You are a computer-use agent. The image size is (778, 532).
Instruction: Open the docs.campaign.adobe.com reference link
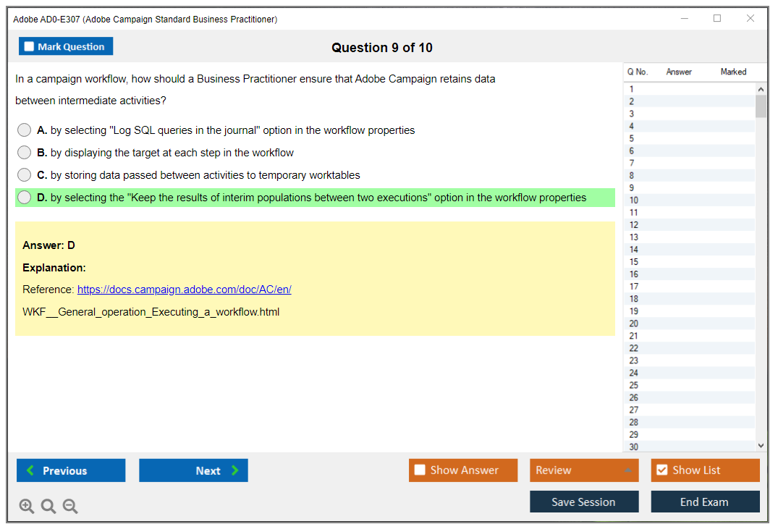tap(184, 290)
